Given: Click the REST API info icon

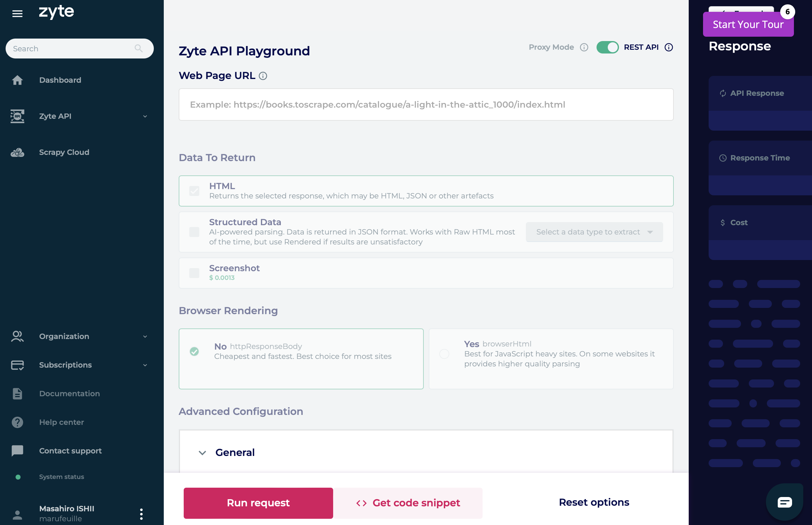Looking at the screenshot, I should [x=669, y=47].
